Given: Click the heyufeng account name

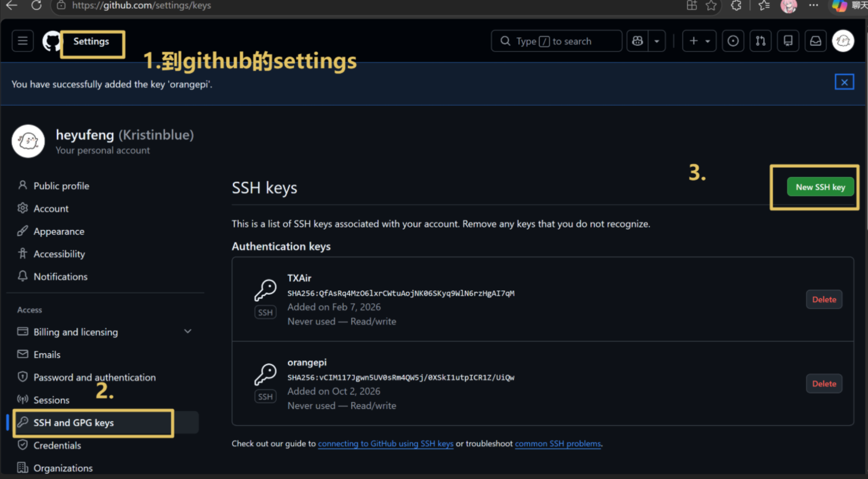Looking at the screenshot, I should pos(85,135).
